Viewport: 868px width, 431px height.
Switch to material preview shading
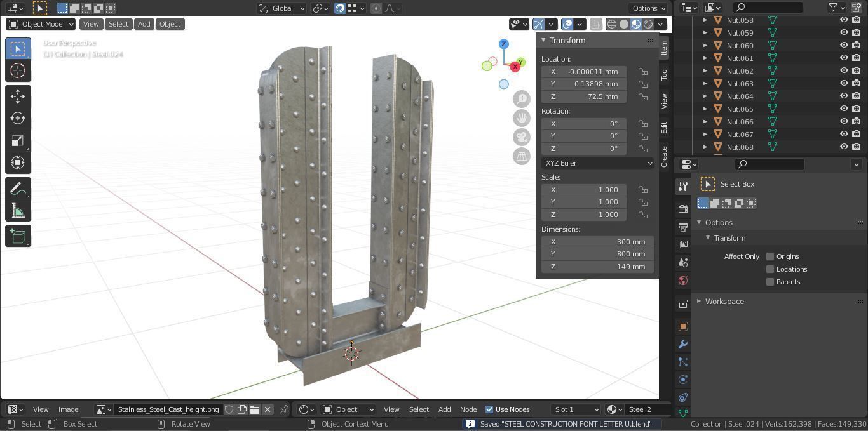[636, 24]
